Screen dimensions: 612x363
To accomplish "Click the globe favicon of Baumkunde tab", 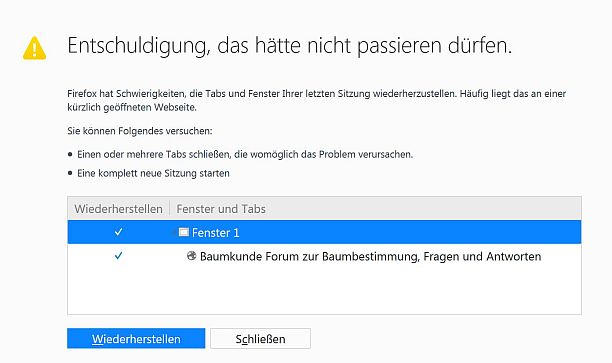I will coord(191,256).
